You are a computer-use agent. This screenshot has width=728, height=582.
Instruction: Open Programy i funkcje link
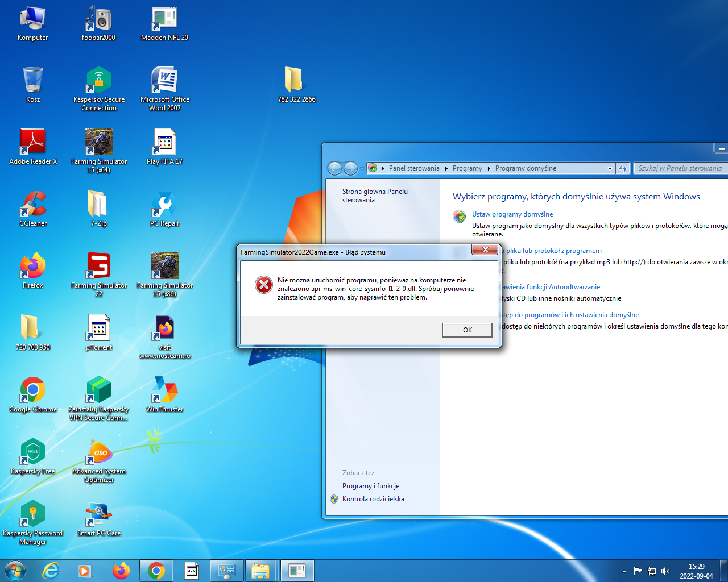tap(371, 486)
